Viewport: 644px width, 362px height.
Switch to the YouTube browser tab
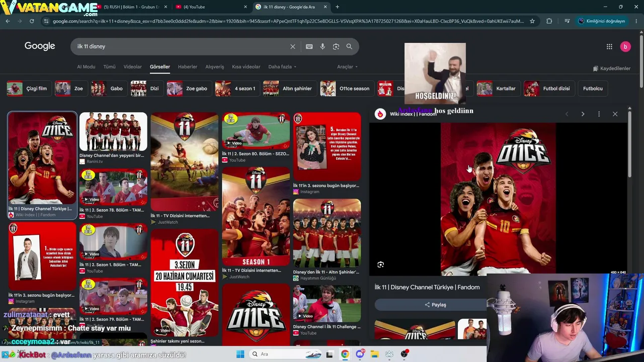(210, 7)
